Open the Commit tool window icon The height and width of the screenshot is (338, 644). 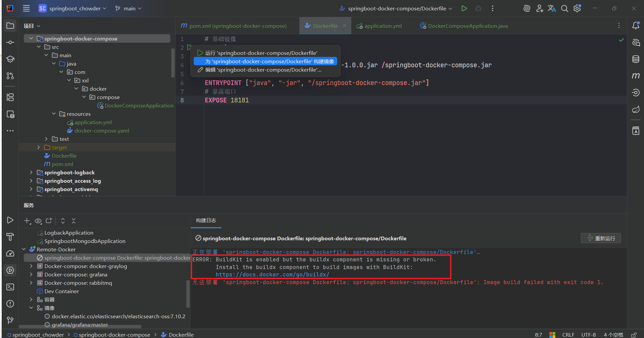point(10,43)
